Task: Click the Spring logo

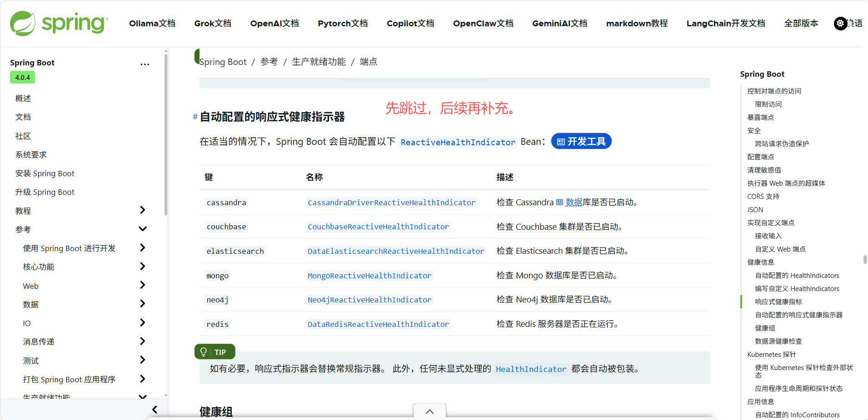Action: (59, 23)
